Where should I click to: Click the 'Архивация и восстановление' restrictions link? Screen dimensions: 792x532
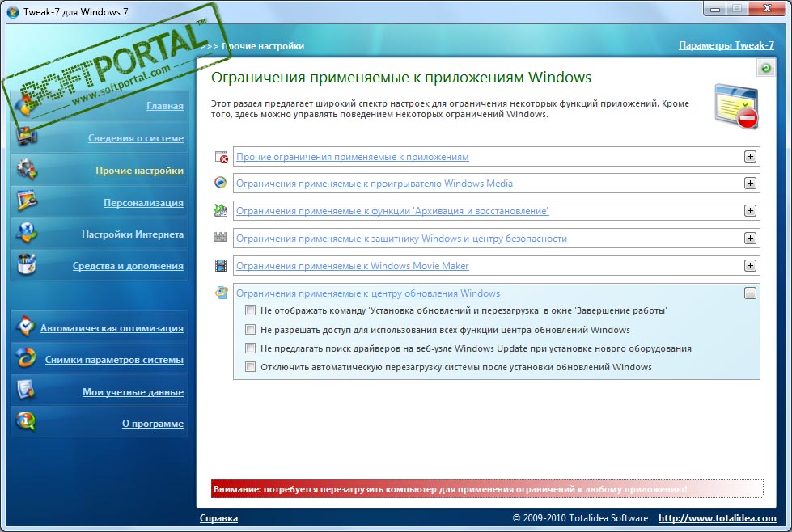(x=392, y=211)
